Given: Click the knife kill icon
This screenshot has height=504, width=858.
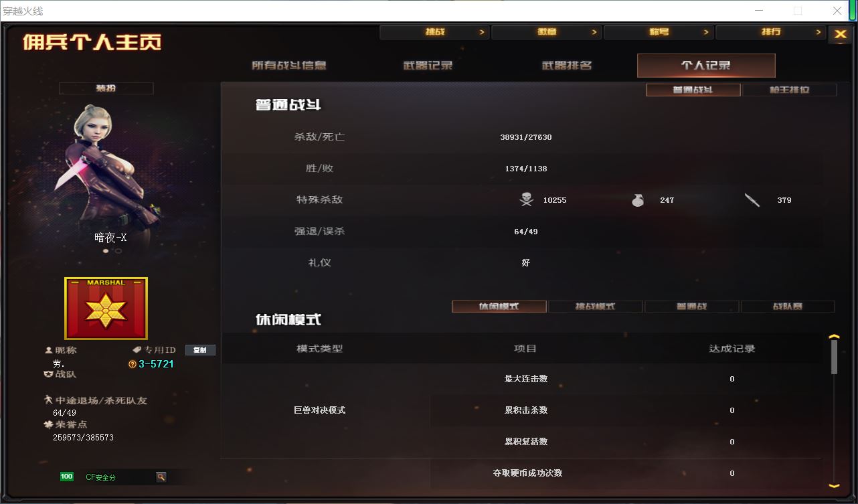Looking at the screenshot, I should coord(752,199).
